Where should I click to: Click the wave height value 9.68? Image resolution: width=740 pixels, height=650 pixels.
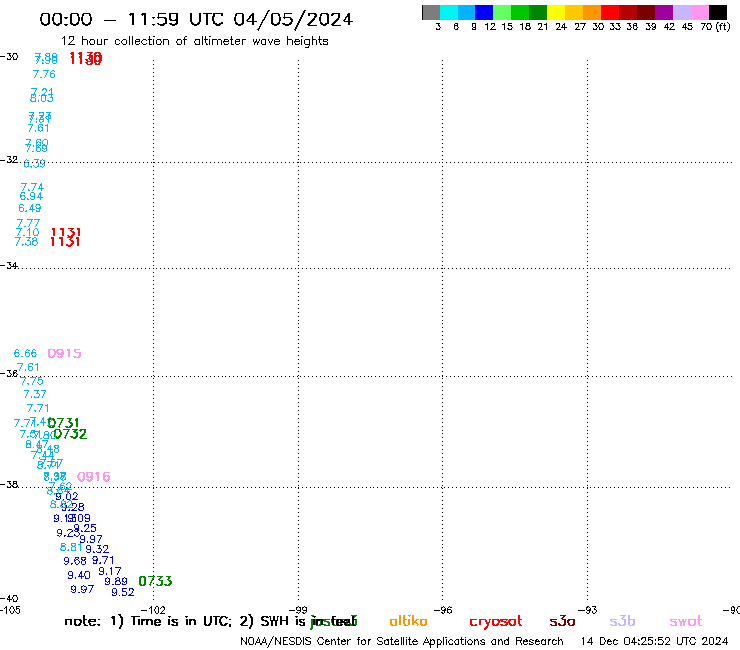click(x=75, y=561)
